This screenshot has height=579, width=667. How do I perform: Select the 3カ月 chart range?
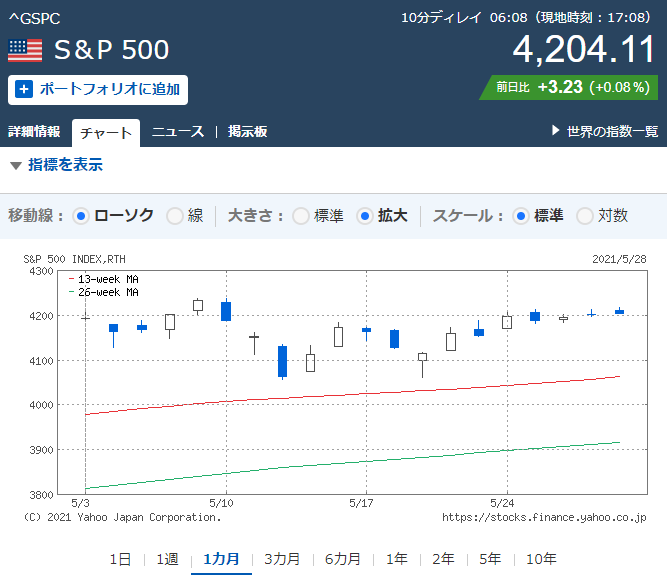coord(282,559)
